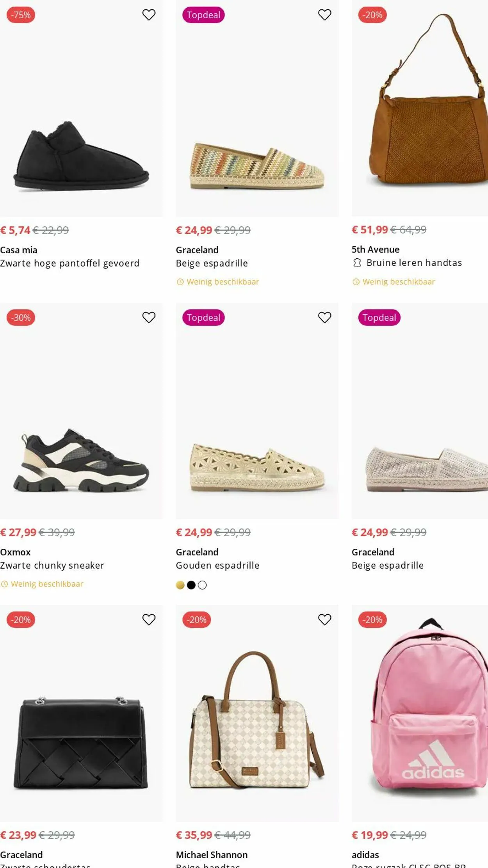Viewport: 488px width, 868px height.
Task: Open 'Zwarte chunky sneaker' product title
Action: pyautogui.click(x=52, y=565)
